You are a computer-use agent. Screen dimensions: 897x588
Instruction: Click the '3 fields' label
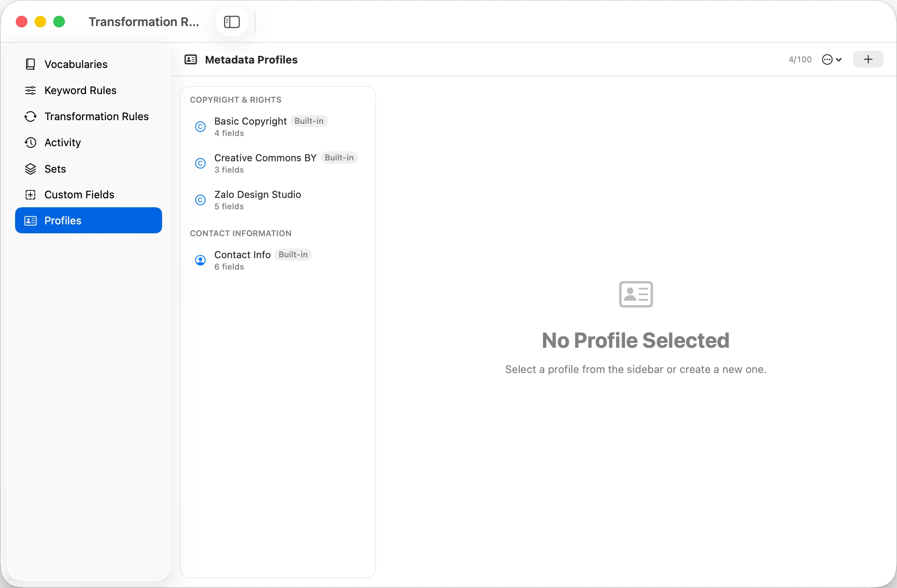(229, 170)
